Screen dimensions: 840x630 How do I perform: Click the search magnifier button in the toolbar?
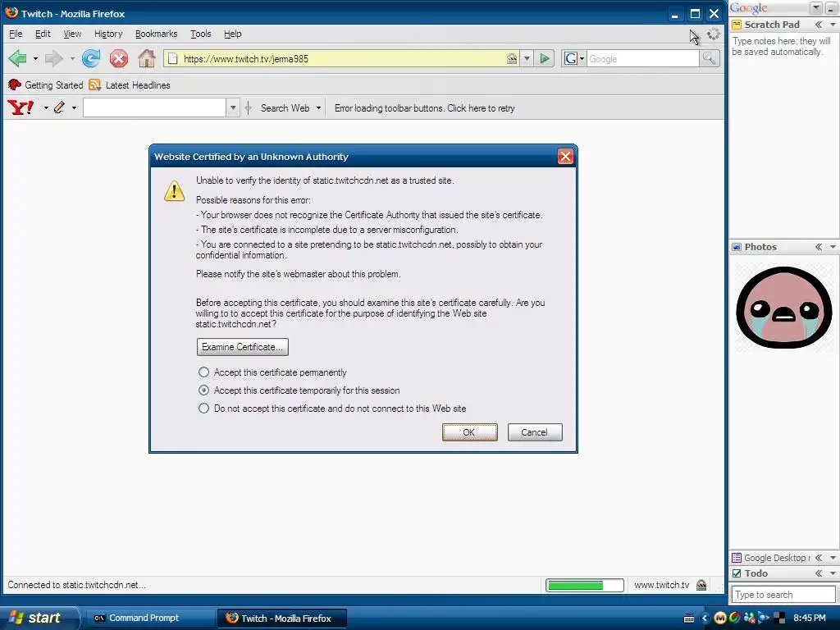[709, 58]
